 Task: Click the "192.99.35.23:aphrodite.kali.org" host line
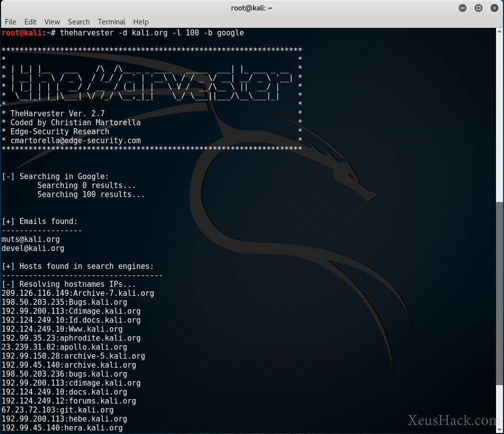coord(71,338)
